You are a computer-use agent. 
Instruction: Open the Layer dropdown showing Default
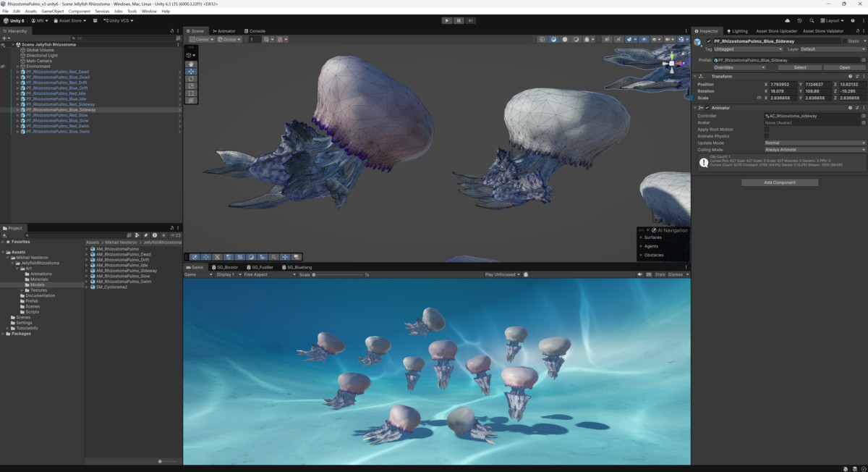pyautogui.click(x=833, y=49)
